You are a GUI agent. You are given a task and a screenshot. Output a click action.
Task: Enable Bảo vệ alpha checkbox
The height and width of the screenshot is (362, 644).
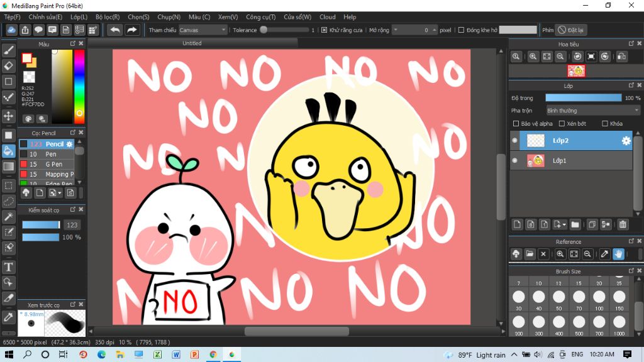pyautogui.click(x=516, y=124)
